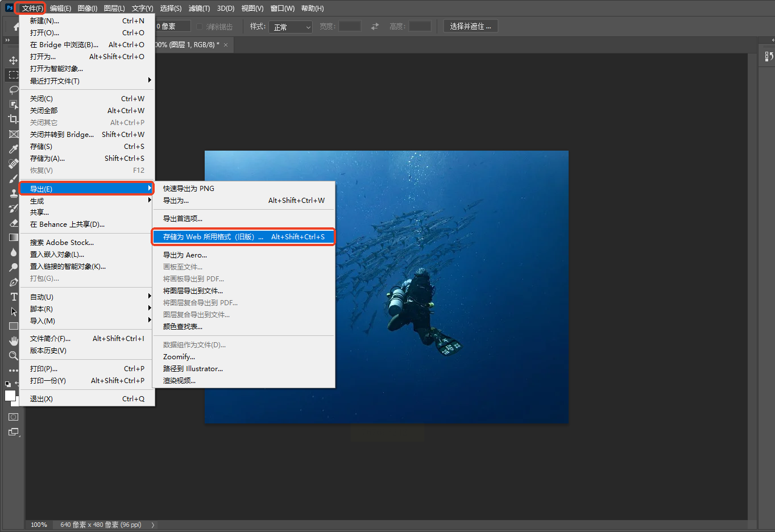The height and width of the screenshot is (532, 775).
Task: Select the Zoom magnifier tool
Action: coord(13,356)
